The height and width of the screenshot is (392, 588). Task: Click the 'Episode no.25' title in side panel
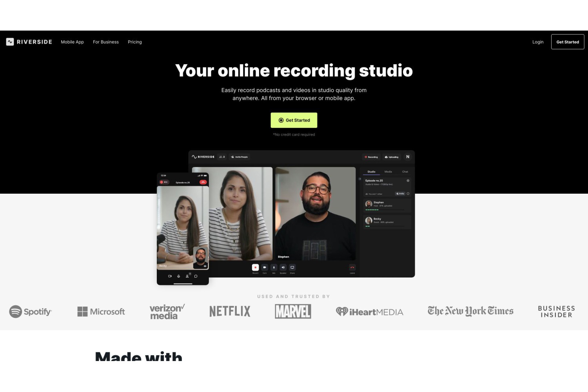[x=374, y=181]
